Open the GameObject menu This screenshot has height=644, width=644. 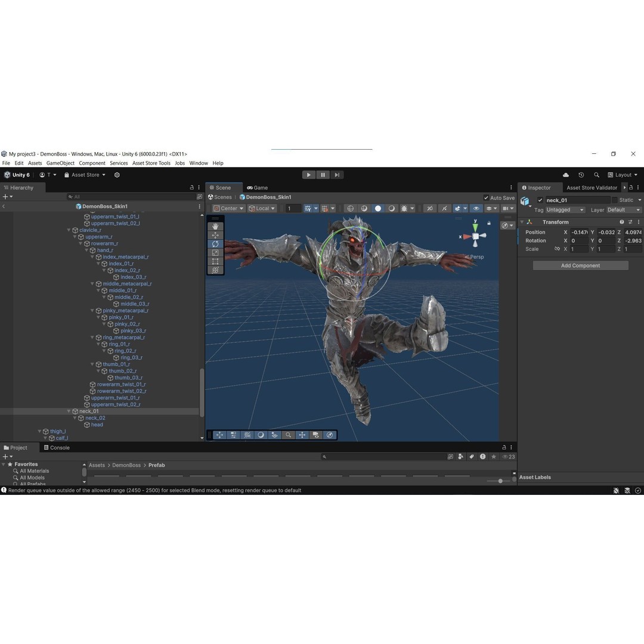60,163
